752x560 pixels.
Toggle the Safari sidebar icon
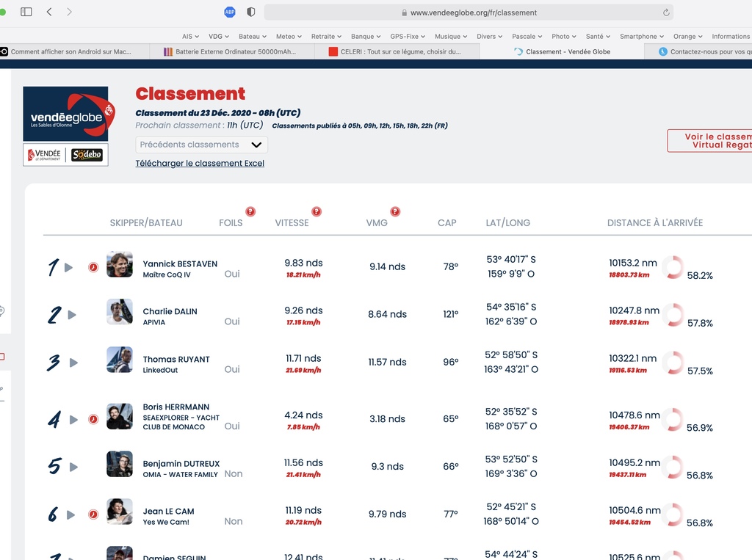pyautogui.click(x=26, y=12)
